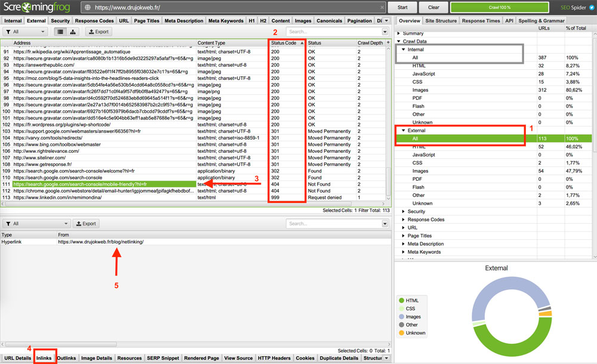
Task: Click the upper table Search field
Action: [334, 32]
